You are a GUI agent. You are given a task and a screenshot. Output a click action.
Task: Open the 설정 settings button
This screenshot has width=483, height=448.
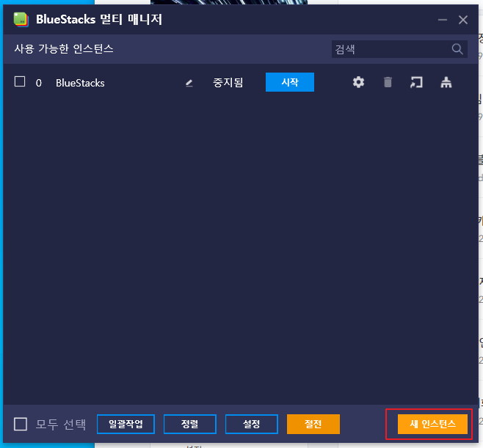point(251,424)
